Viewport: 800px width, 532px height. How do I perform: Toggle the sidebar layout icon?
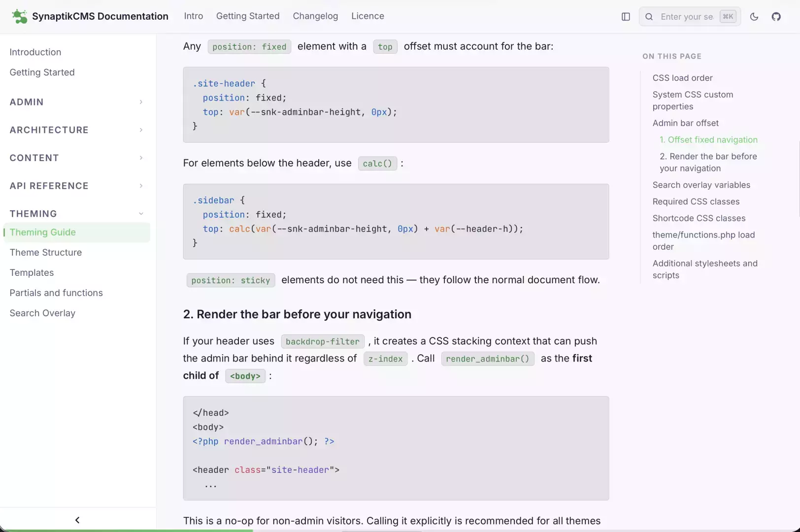(626, 17)
